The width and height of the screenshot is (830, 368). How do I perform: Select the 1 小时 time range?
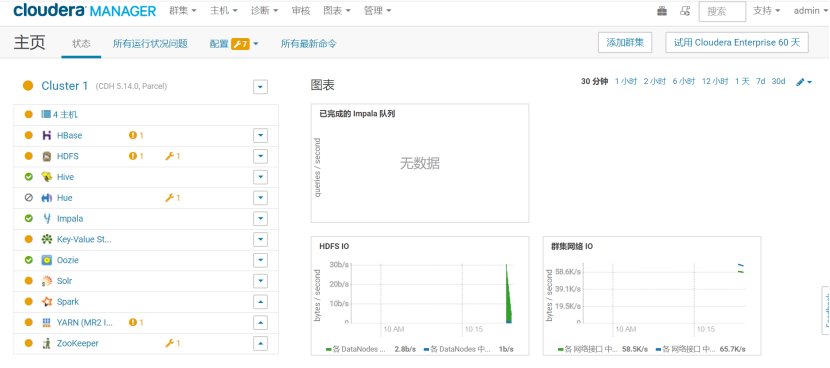(x=626, y=82)
